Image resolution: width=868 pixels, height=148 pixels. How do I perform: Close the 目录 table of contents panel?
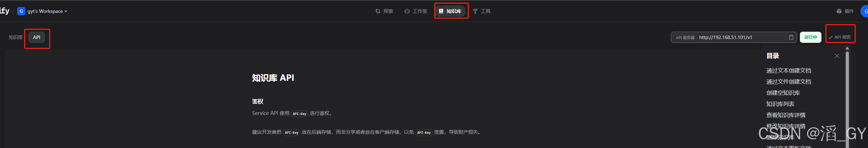(837, 56)
